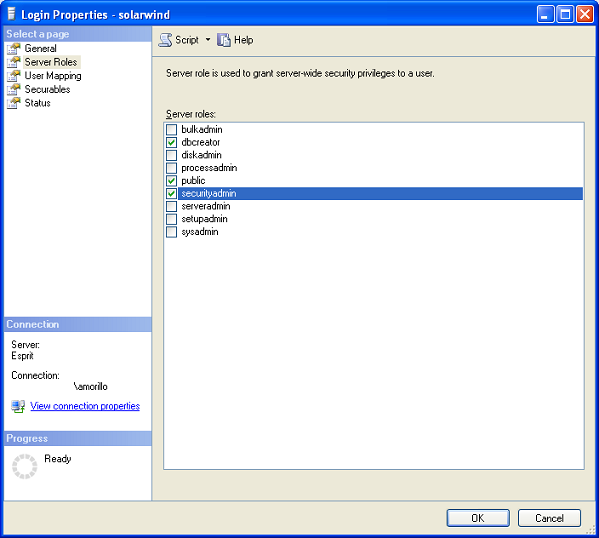The width and height of the screenshot is (599, 538).
Task: Click the Help toolbar label
Action: [243, 40]
